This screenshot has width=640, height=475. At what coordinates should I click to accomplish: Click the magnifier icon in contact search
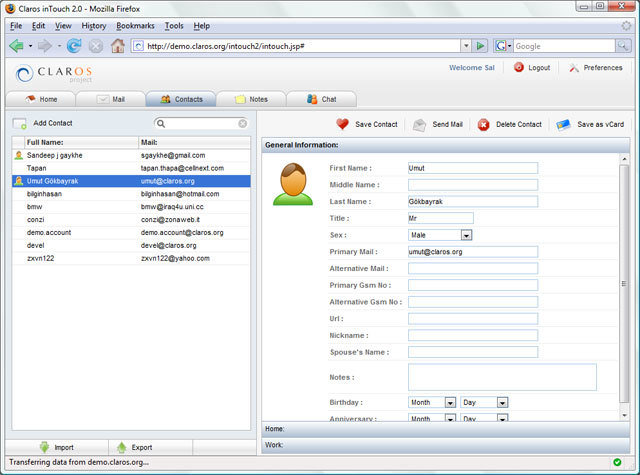(161, 124)
